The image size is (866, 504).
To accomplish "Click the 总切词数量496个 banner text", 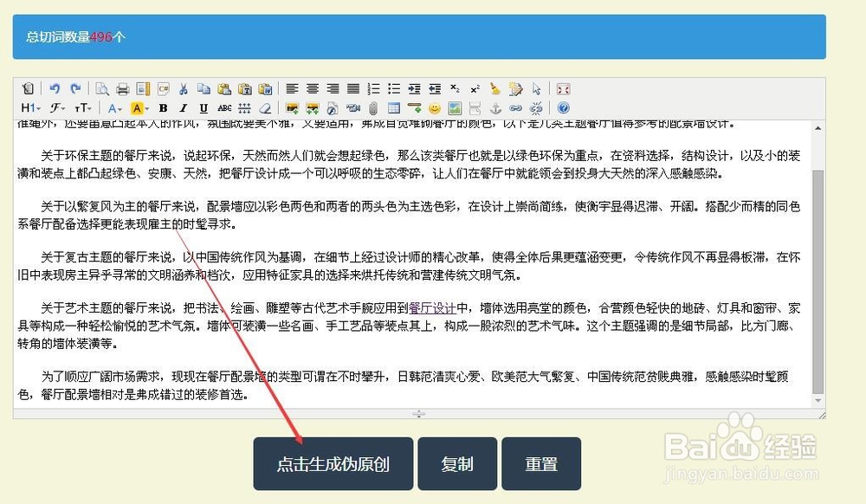I will pos(75,37).
